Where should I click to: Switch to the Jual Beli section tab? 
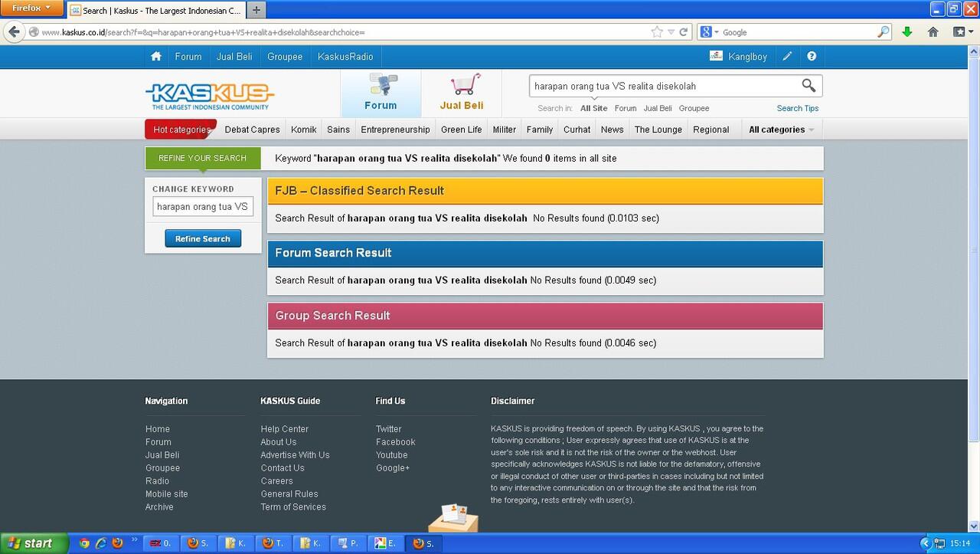point(462,93)
